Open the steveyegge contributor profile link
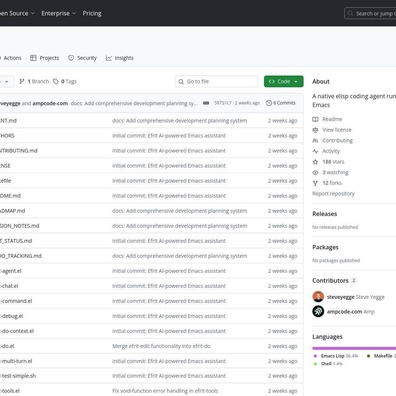 (341, 297)
